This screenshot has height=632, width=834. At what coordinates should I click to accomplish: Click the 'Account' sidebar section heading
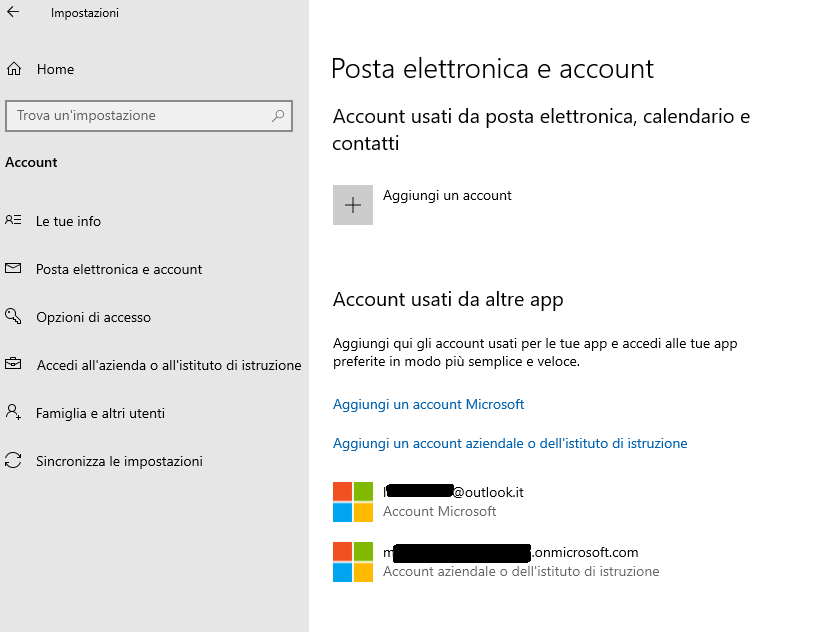(31, 162)
